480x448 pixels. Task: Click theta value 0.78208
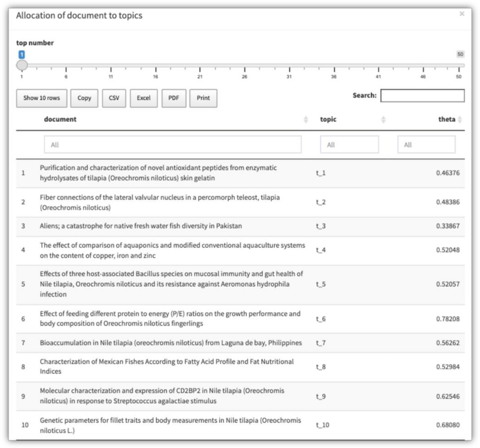(448, 319)
